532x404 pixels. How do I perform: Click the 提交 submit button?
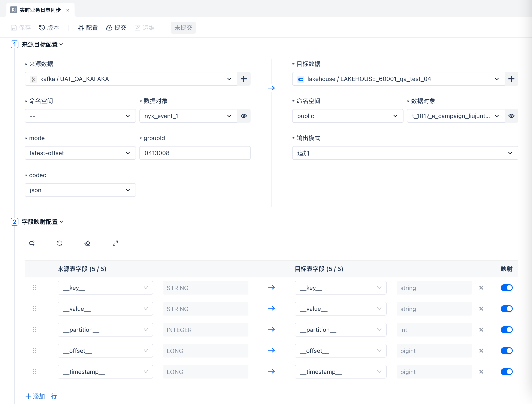[116, 28]
